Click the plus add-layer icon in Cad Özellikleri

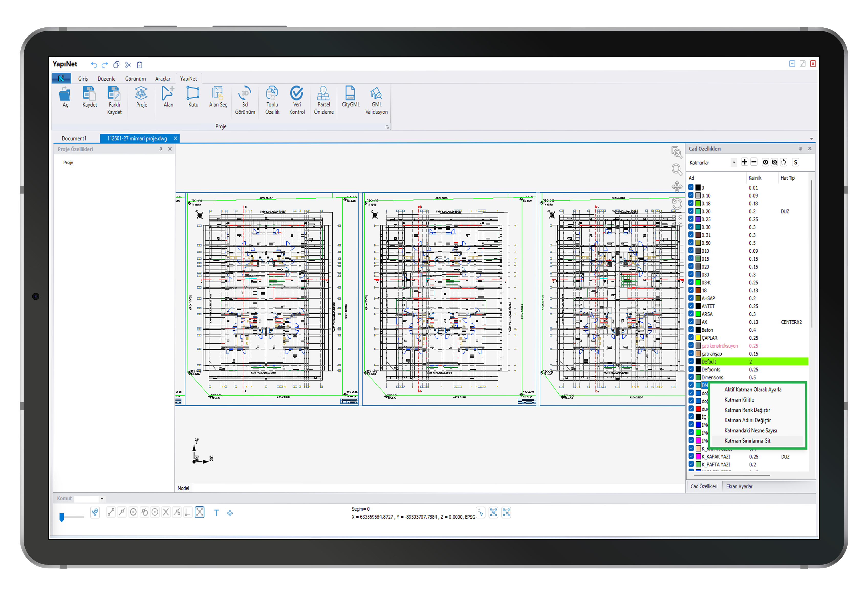[x=744, y=162]
